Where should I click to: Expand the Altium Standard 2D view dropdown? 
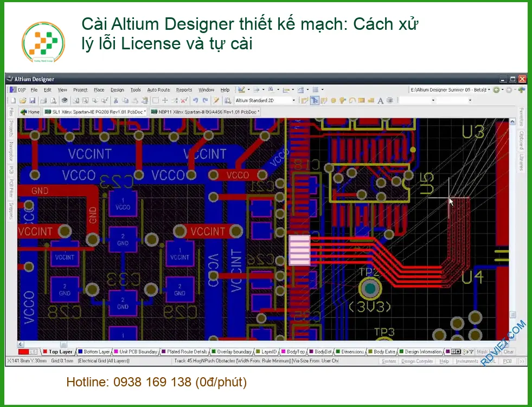[294, 100]
